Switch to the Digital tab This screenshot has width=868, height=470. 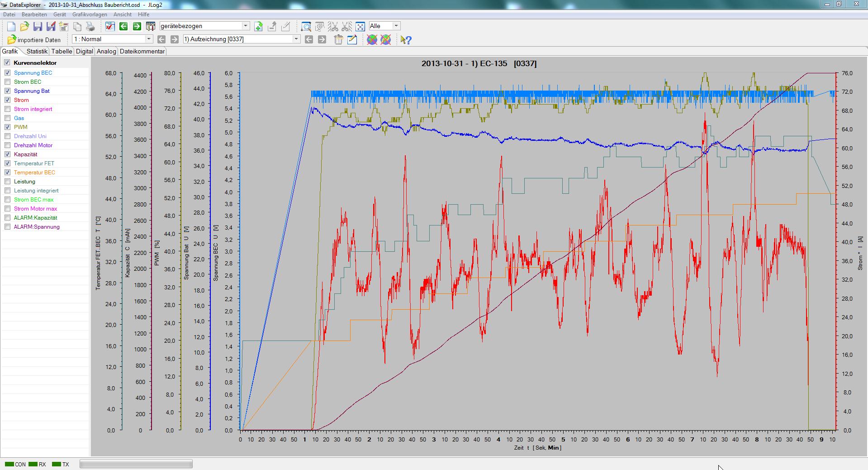pyautogui.click(x=85, y=51)
